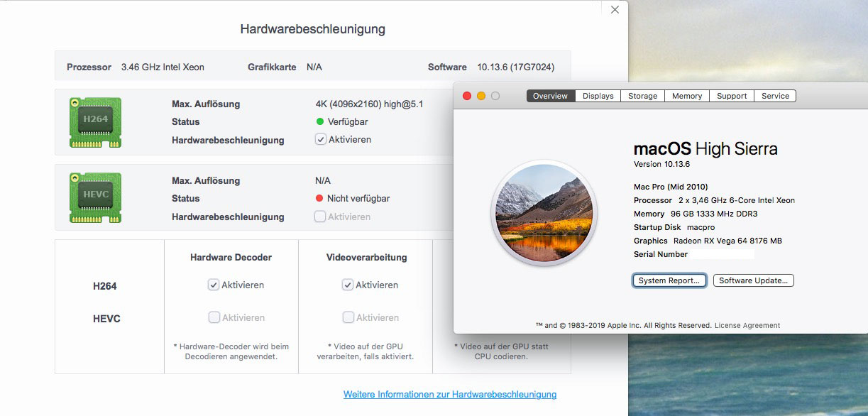Click the High Sierra mountain logo
Image resolution: width=868 pixels, height=416 pixels.
[x=544, y=213]
